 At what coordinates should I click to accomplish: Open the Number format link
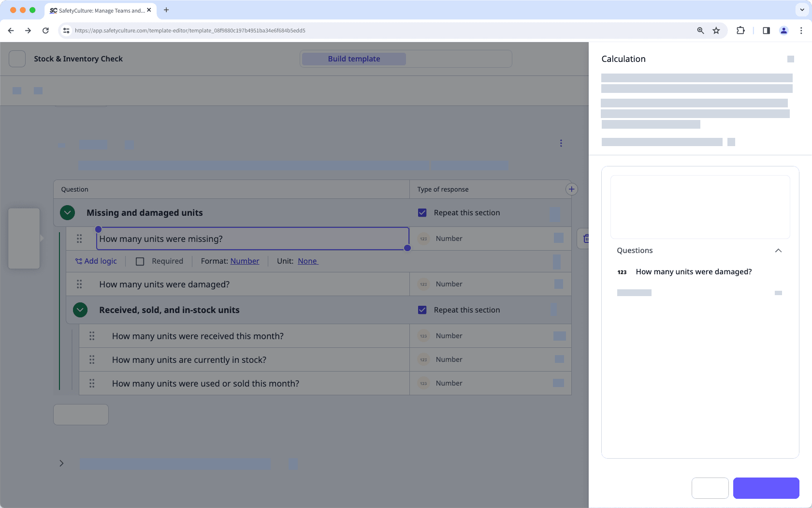coord(245,261)
